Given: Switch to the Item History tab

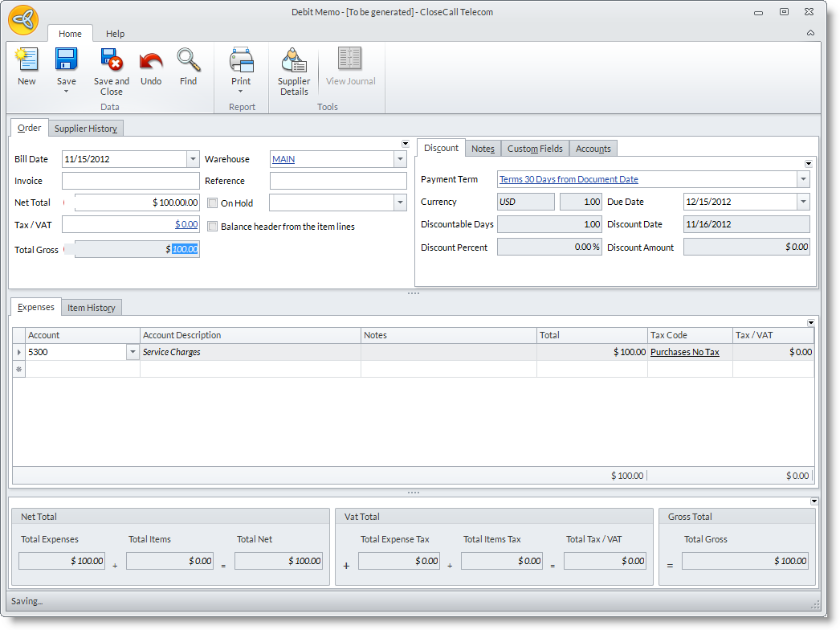Looking at the screenshot, I should pyautogui.click(x=92, y=308).
